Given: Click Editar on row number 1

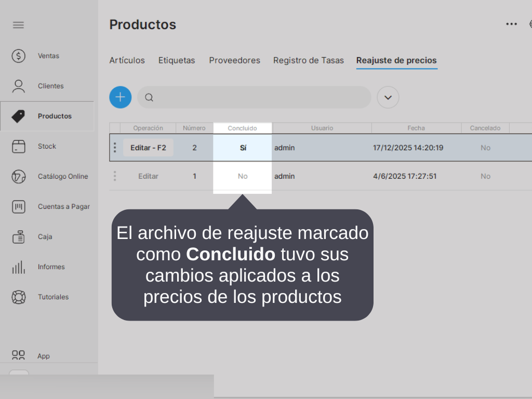Looking at the screenshot, I should coord(148,176).
